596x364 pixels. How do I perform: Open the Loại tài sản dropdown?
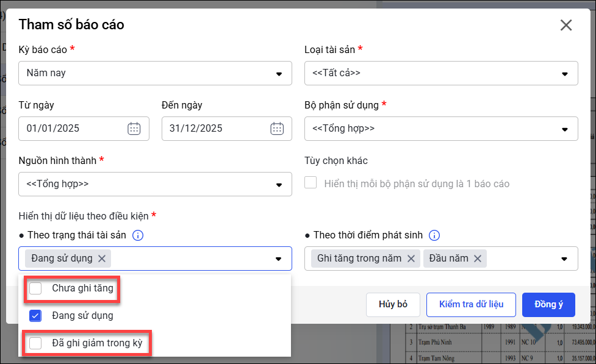[x=564, y=73]
